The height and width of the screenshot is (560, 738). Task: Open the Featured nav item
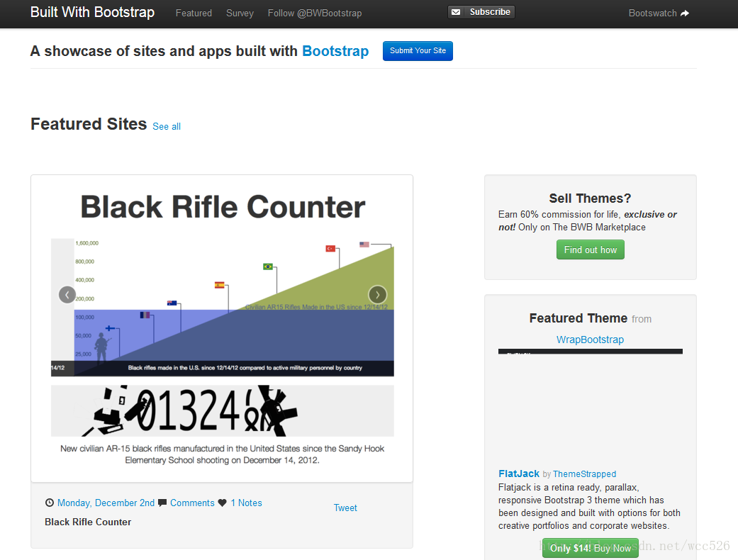coord(194,13)
